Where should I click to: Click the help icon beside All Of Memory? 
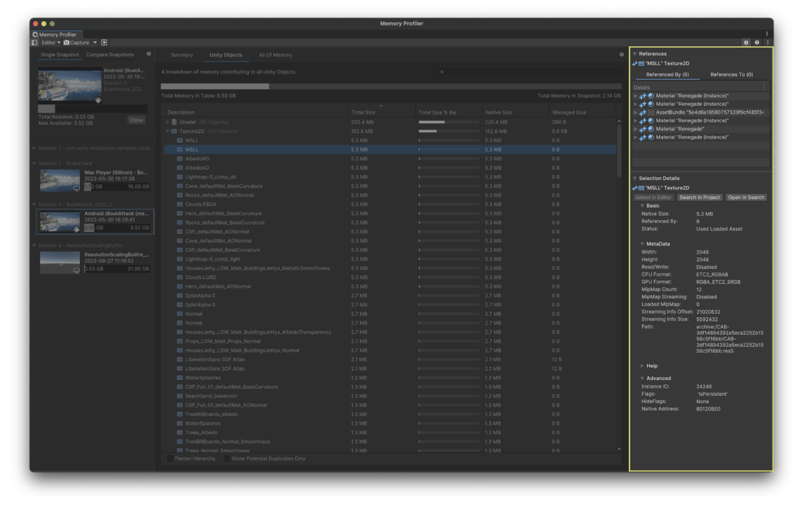coord(622,54)
